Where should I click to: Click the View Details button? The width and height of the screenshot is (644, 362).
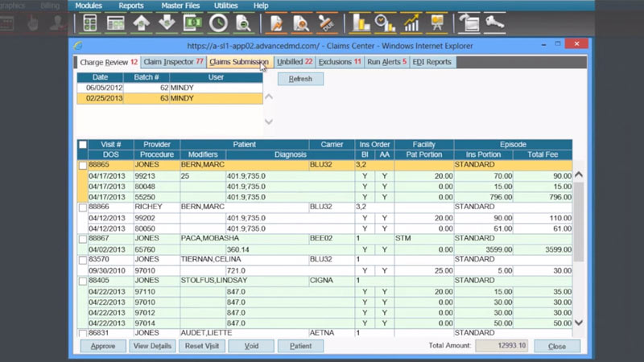click(x=152, y=346)
